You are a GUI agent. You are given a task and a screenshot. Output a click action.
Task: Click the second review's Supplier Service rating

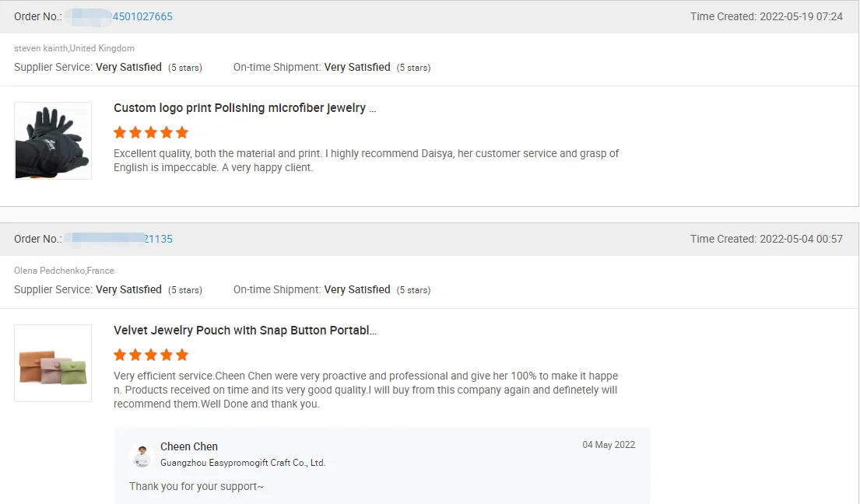107,290
